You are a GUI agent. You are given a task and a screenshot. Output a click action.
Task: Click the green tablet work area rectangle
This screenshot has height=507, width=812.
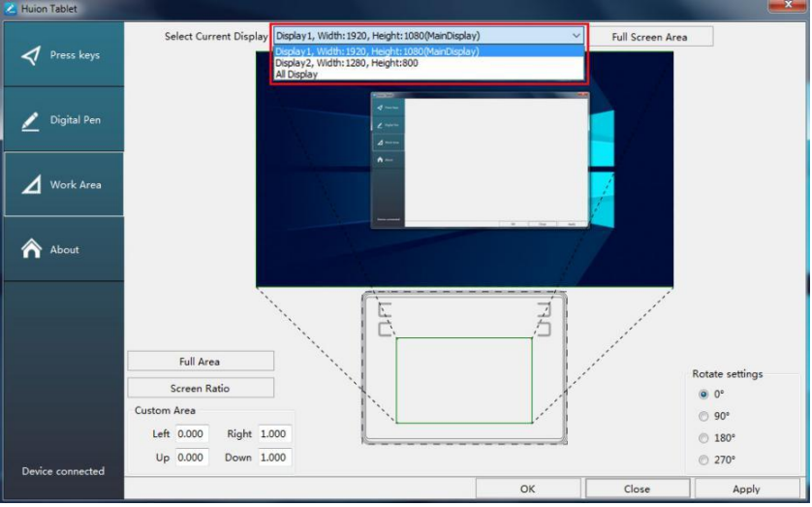click(464, 380)
